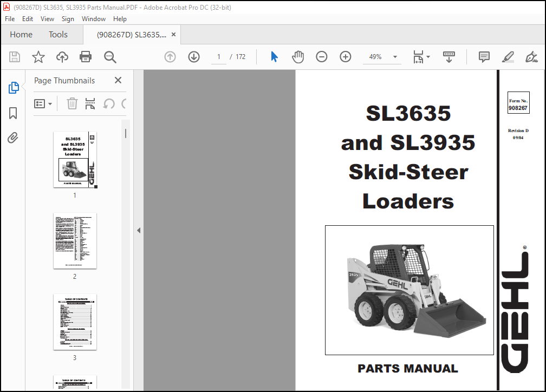Click the PARTS MANUAL heading text

(x=408, y=368)
